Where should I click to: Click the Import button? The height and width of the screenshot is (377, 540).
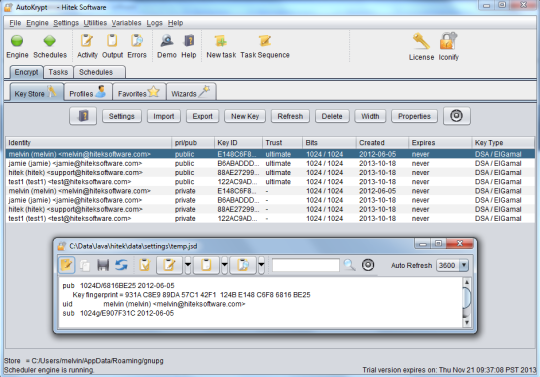point(164,116)
